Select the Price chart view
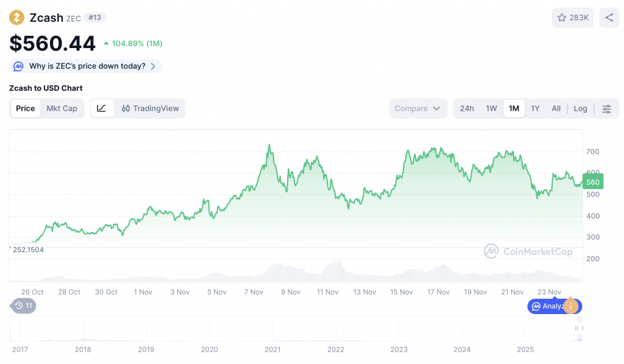624x364 pixels. (x=26, y=108)
